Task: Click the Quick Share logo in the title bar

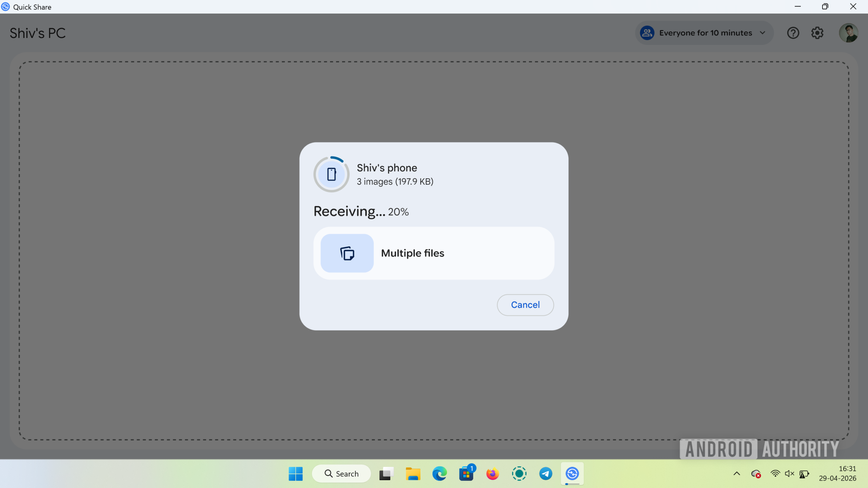Action: (x=5, y=6)
